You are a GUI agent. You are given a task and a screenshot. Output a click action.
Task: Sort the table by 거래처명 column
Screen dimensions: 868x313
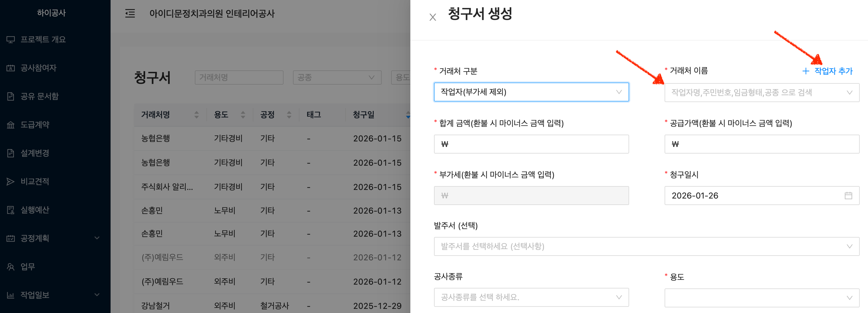point(196,115)
